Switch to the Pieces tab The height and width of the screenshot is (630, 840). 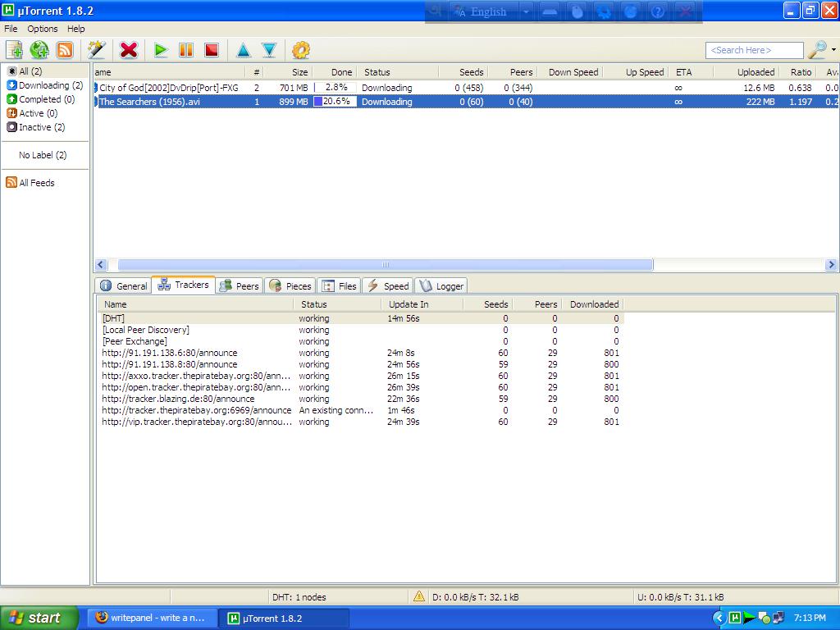click(290, 286)
